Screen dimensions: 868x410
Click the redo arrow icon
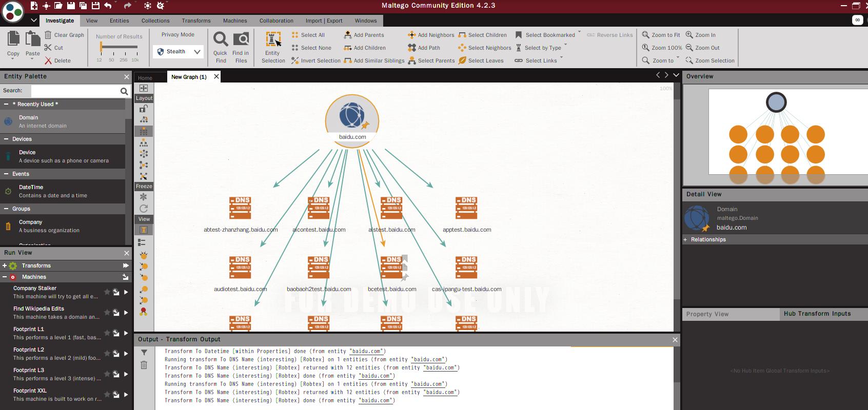tap(127, 6)
